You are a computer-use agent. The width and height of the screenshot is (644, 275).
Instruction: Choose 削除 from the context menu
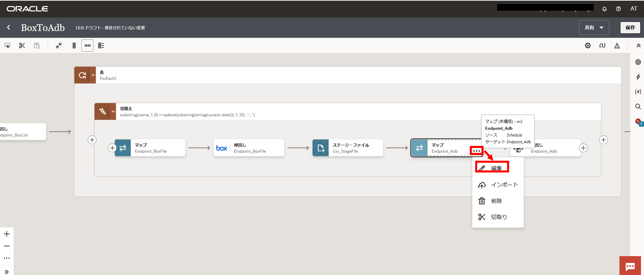click(x=498, y=201)
